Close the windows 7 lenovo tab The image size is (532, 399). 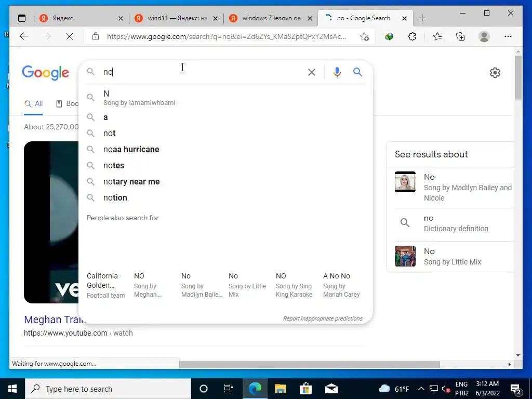[x=310, y=18]
